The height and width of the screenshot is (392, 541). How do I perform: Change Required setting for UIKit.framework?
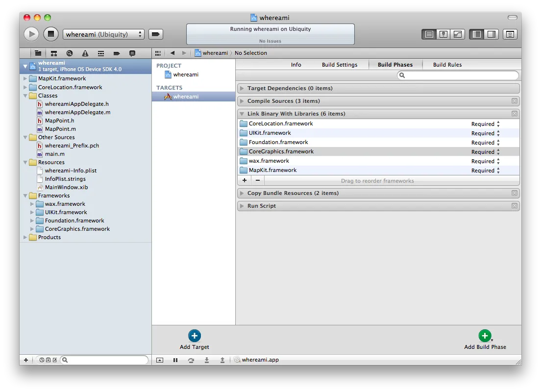pos(486,133)
